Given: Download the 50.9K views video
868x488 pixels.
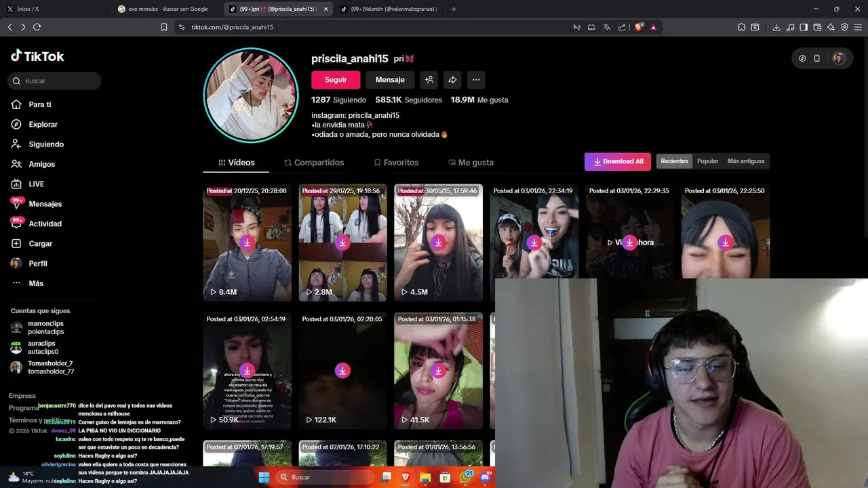Looking at the screenshot, I should point(247,370).
